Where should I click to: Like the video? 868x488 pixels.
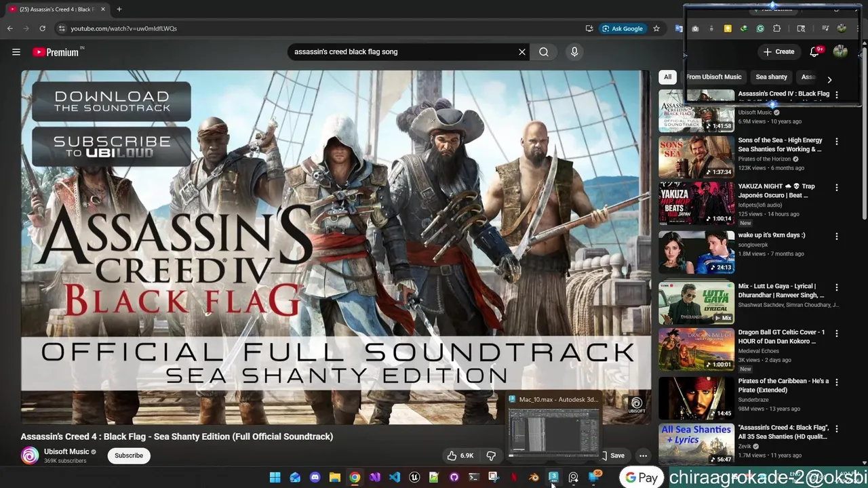460,455
